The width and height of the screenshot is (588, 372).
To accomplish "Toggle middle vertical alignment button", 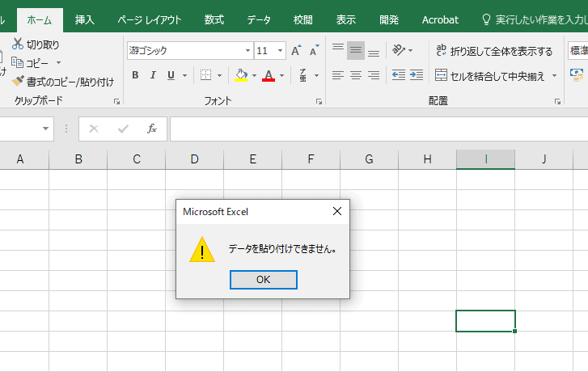I will click(356, 51).
